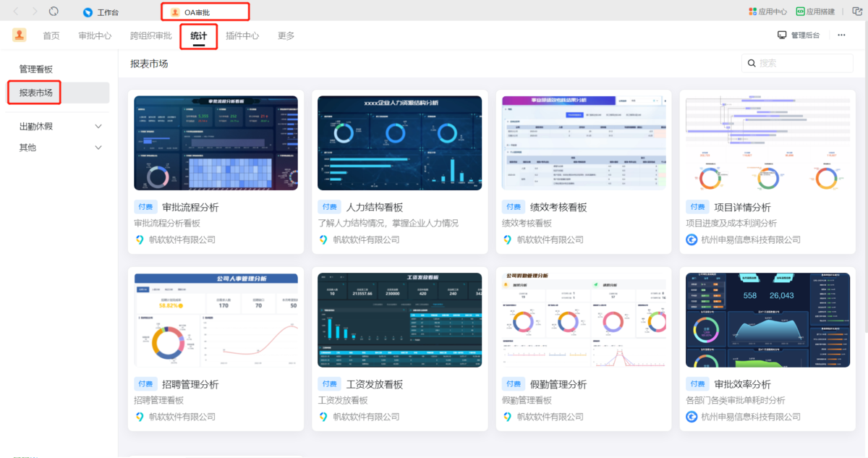Expand the 出勤休假 group chevron
Viewport: 868px width, 458px height.
(x=99, y=127)
